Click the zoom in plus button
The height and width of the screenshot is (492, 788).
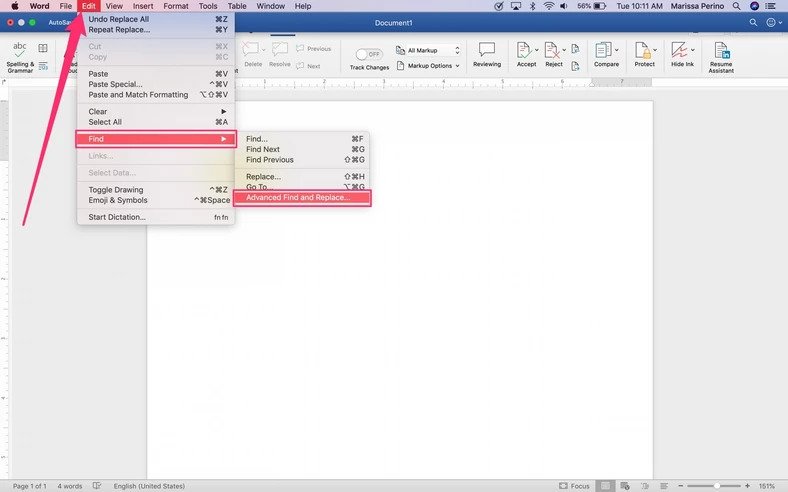point(747,486)
